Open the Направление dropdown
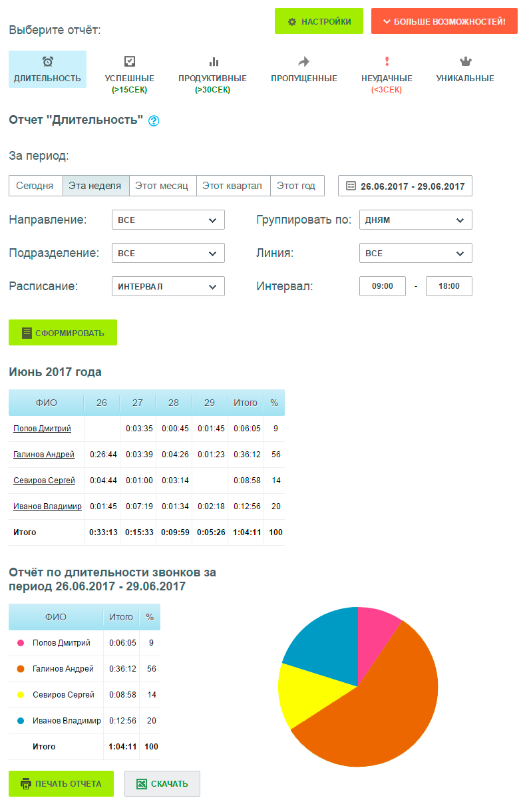Image resolution: width=525 pixels, height=812 pixels. coord(168,220)
